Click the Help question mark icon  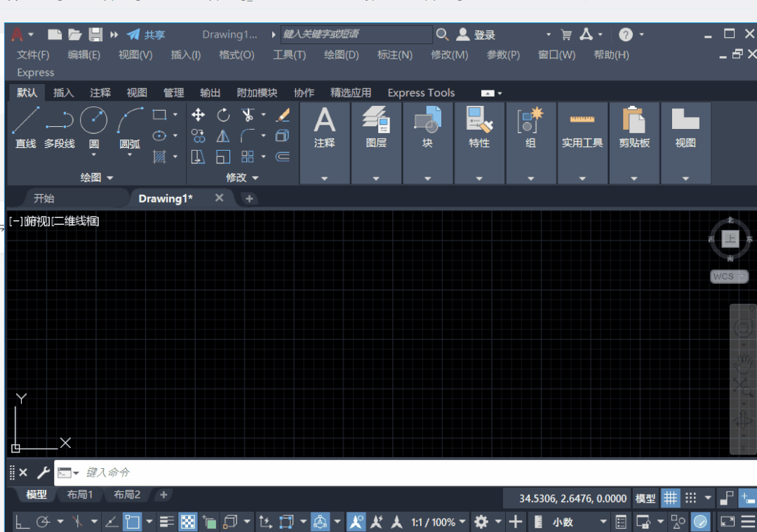pyautogui.click(x=626, y=35)
